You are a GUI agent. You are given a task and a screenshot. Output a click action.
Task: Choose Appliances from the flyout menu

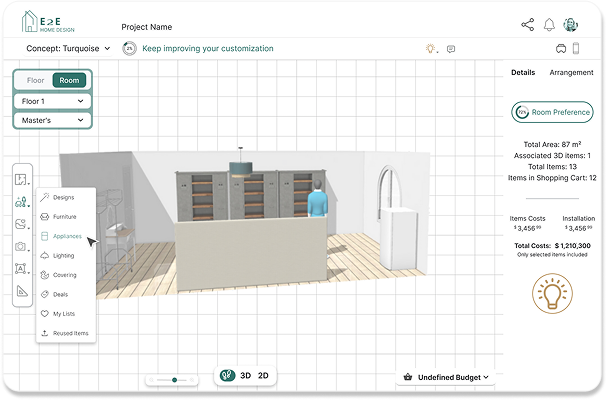(x=66, y=236)
